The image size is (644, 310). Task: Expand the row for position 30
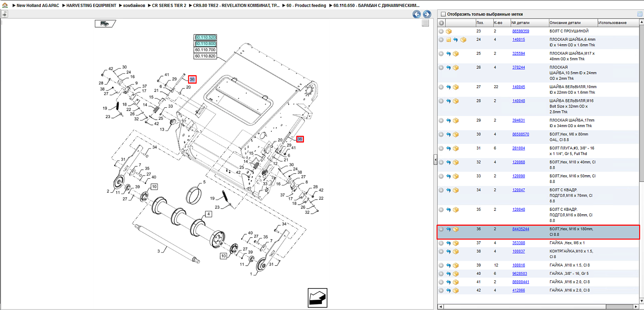441,134
